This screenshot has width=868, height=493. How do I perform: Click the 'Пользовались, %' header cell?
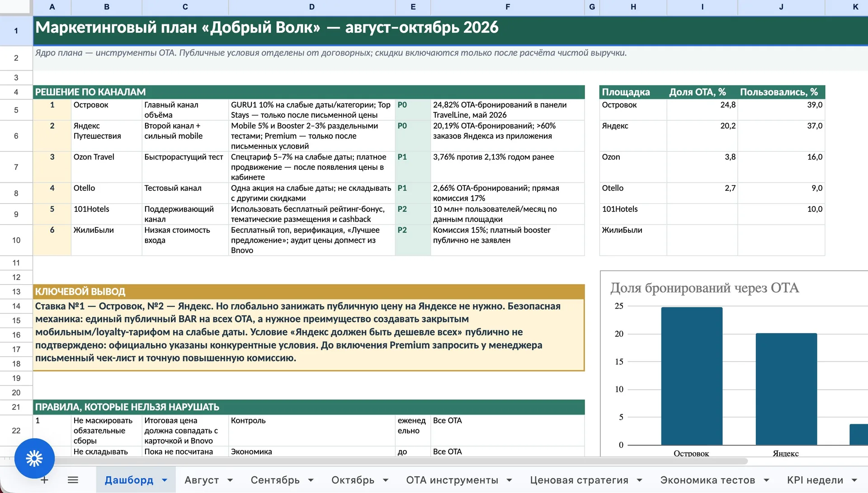coord(781,92)
